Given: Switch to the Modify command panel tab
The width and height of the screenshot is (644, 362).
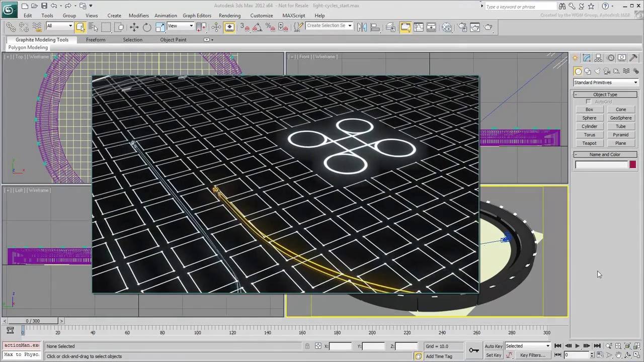Looking at the screenshot, I should click(587, 58).
